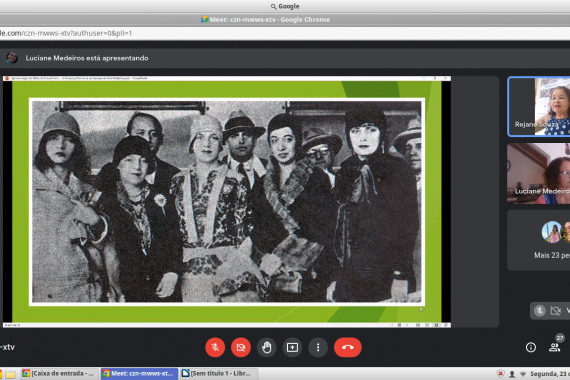570x380 pixels.
Task: Switch to the 'Meet: czn-mwws-xt...' taskbar window
Action: point(139,373)
